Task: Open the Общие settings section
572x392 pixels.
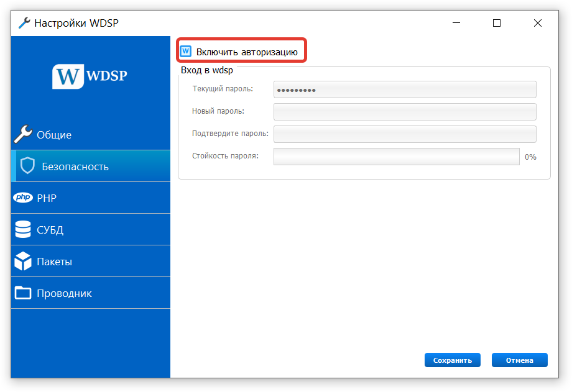Action: pos(91,134)
